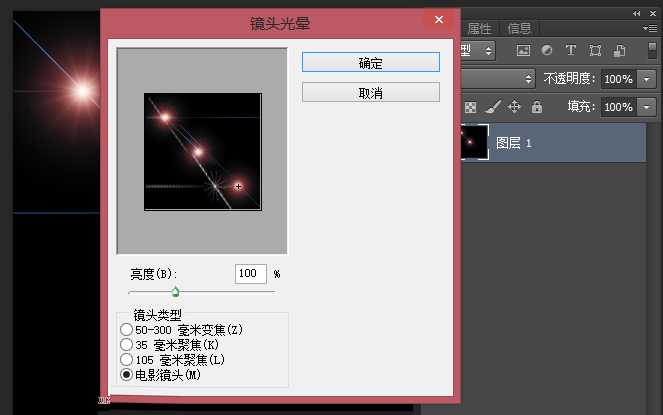Click the adjustment layer filter icon
The width and height of the screenshot is (663, 415).
pyautogui.click(x=547, y=50)
